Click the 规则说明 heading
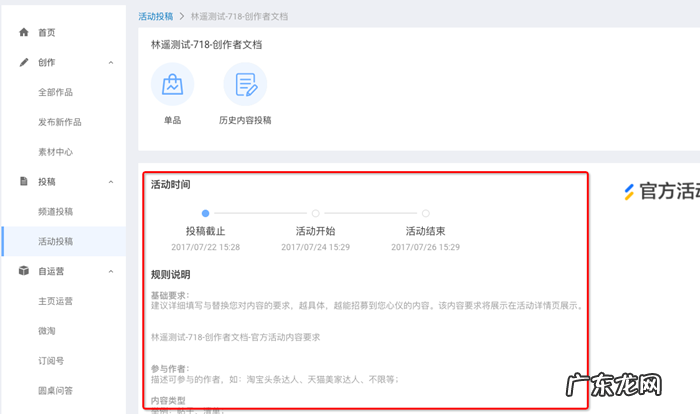 [171, 275]
